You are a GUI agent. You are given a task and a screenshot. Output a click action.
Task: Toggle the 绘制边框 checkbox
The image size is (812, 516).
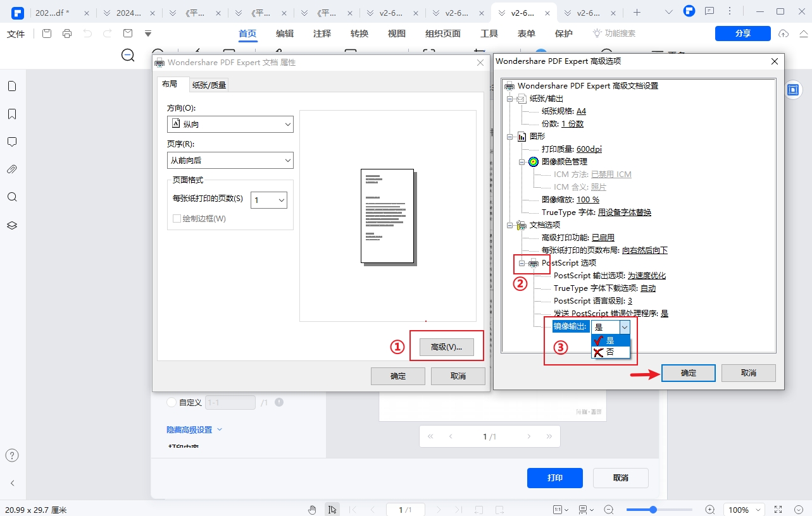[177, 219]
